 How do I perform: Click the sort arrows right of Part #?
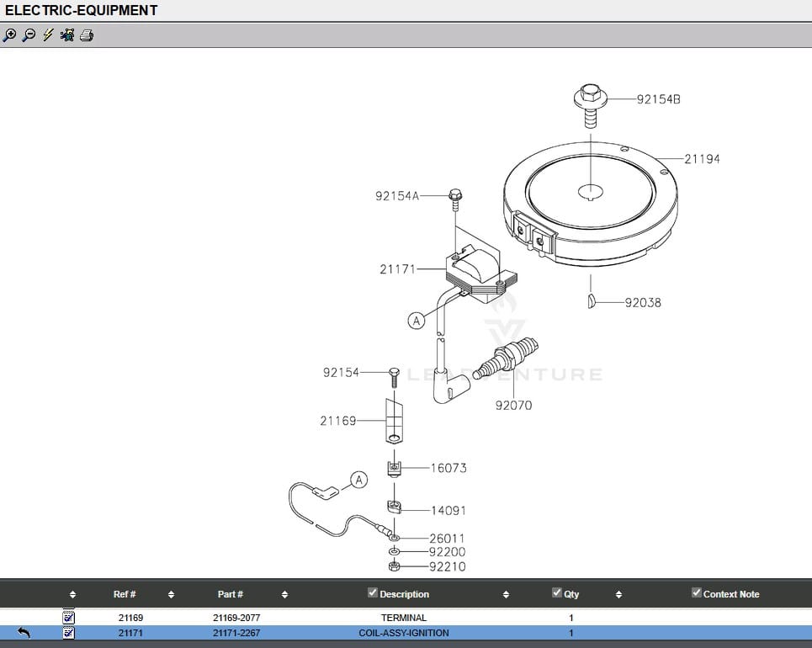[x=284, y=595]
